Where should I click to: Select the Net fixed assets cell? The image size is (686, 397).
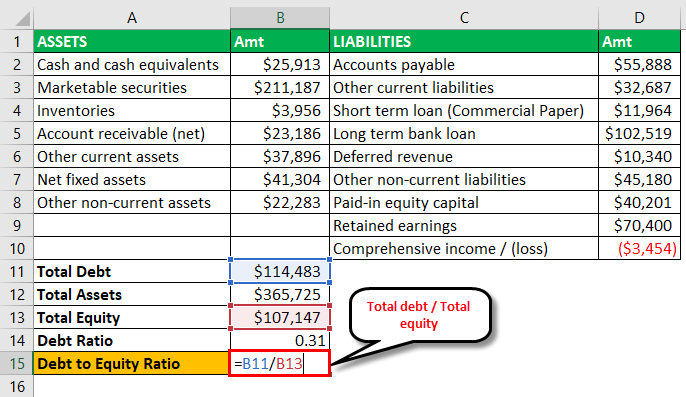pos(132,179)
